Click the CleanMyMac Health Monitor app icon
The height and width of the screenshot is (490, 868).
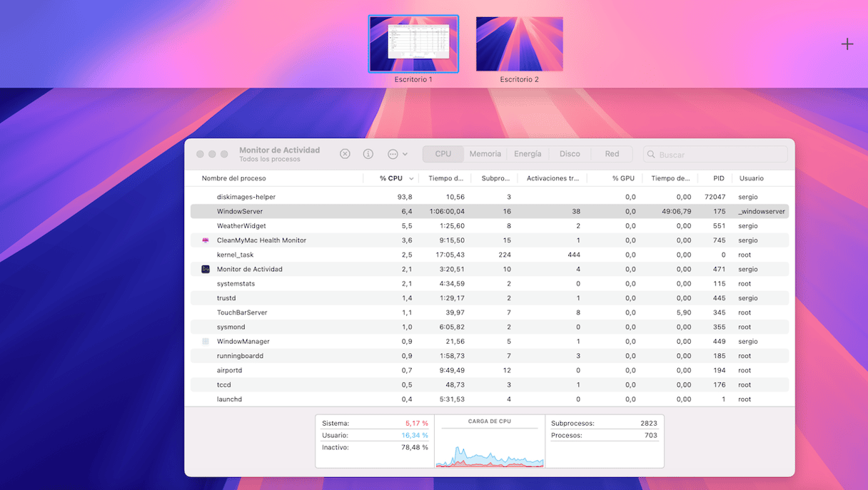click(206, 240)
